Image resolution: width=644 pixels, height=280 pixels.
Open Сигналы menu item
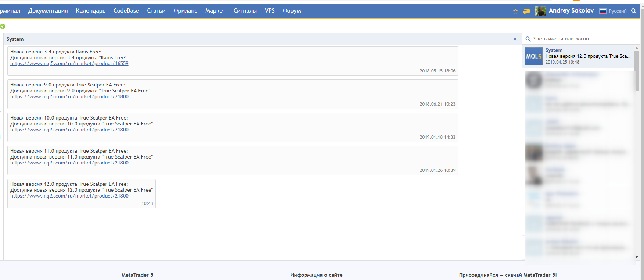coord(245,11)
